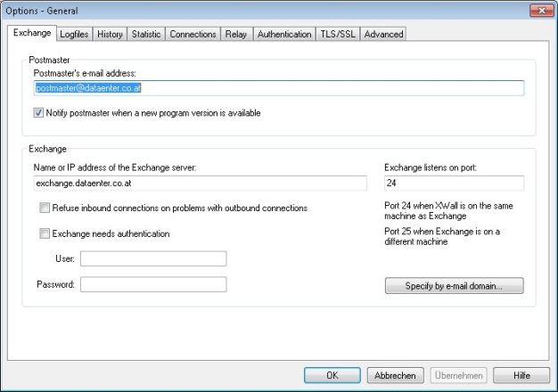Click the Password input field

pos(153,285)
